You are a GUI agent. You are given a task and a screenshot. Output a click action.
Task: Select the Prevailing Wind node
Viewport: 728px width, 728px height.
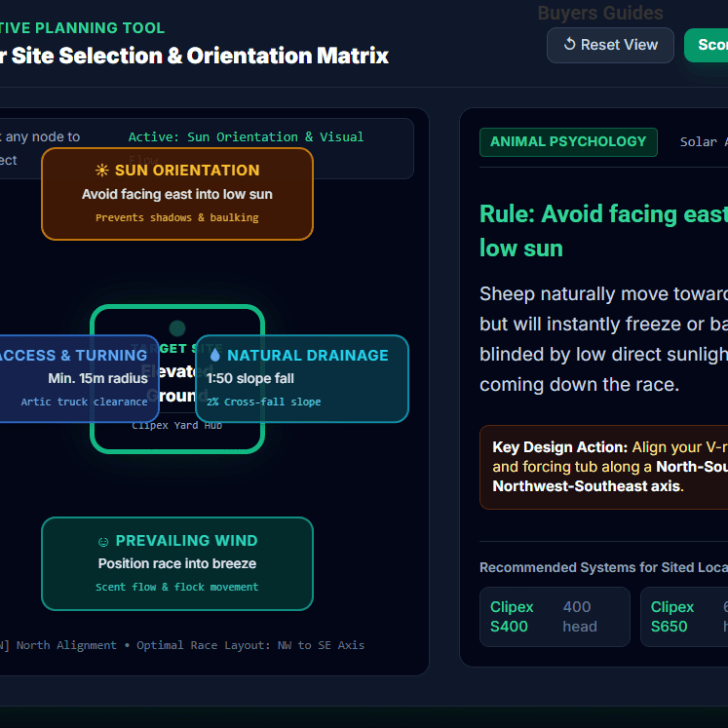point(177,563)
